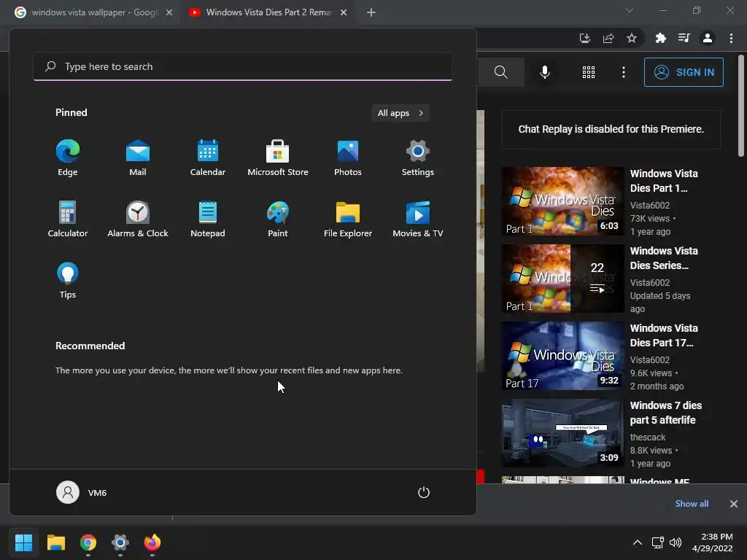Close the Windows Vista Dies YouTube tab
Viewport: 747px width, 560px height.
point(344,12)
